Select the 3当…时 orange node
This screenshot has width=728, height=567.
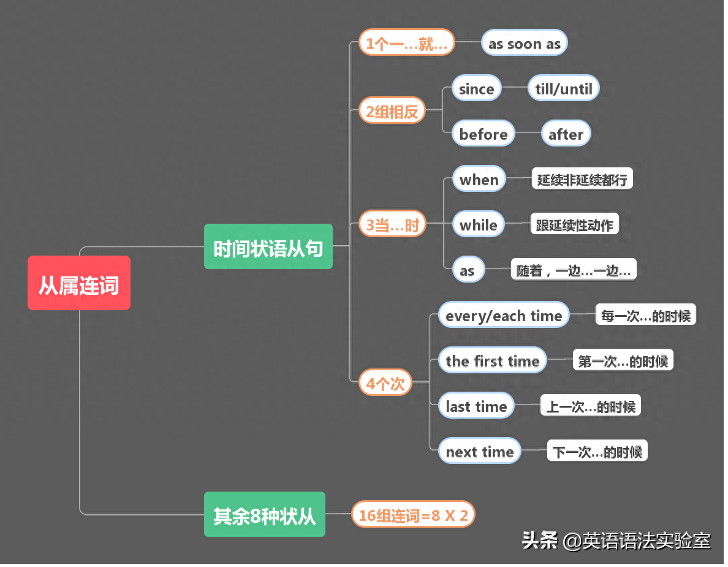pos(392,225)
